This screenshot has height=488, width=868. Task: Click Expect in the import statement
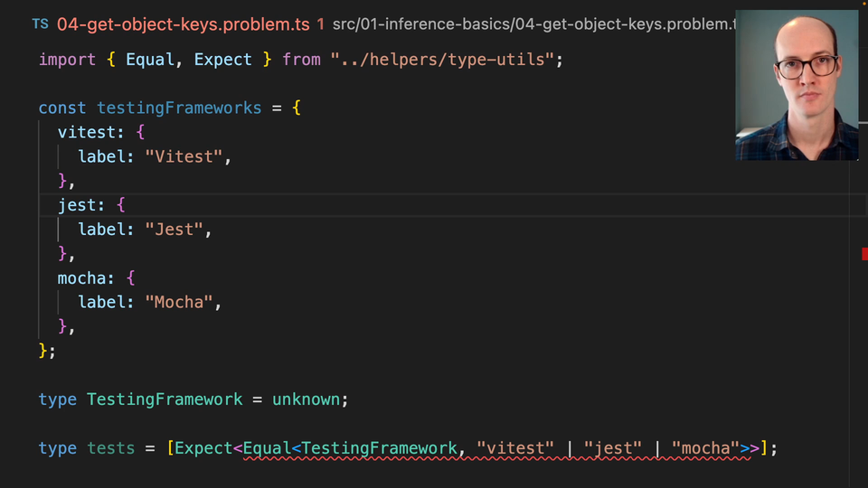coord(223,60)
